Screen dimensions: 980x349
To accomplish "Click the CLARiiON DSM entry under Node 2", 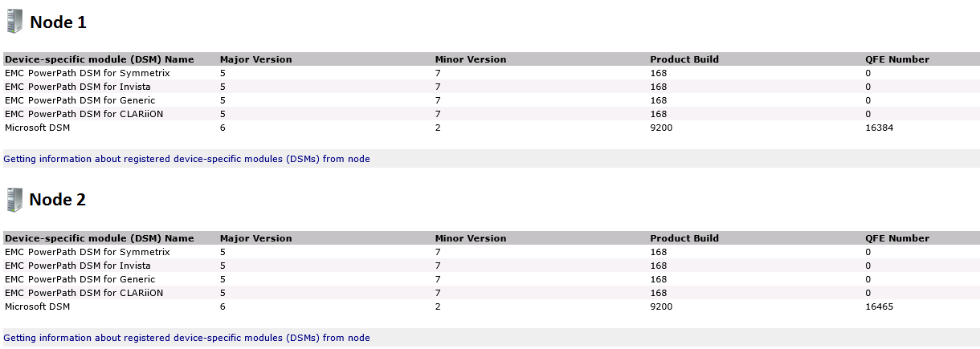I will pos(84,293).
